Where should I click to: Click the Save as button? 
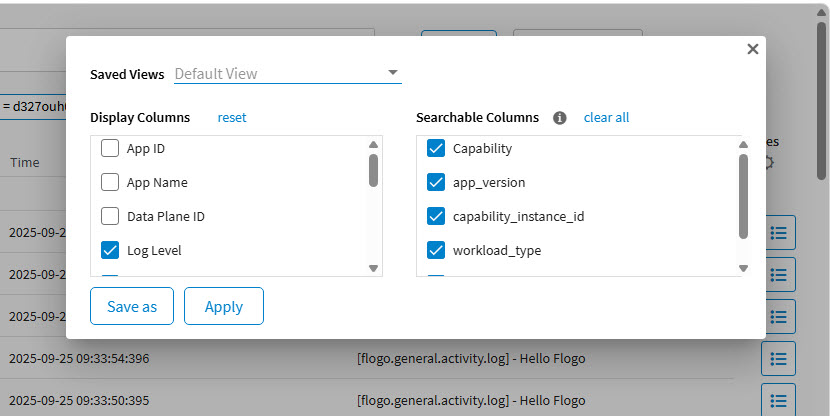pyautogui.click(x=132, y=307)
